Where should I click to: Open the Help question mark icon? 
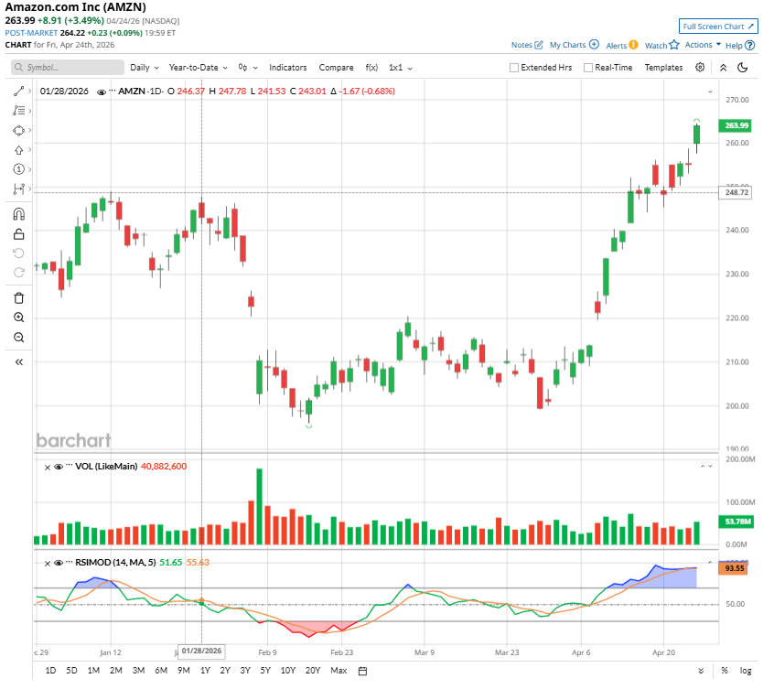(x=750, y=46)
